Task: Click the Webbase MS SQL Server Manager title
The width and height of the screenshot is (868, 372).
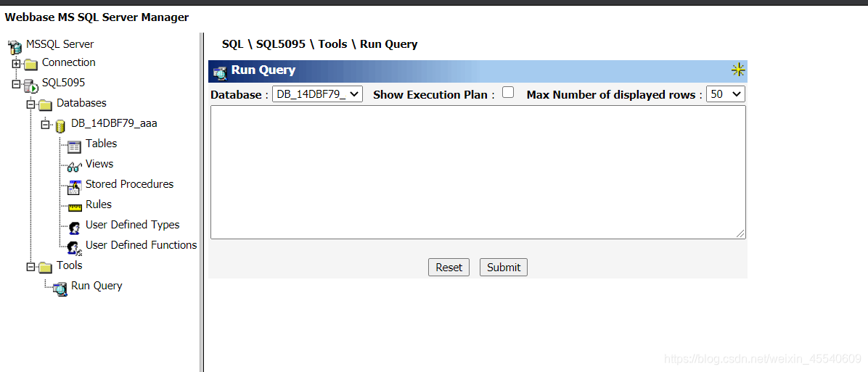Action: (97, 17)
